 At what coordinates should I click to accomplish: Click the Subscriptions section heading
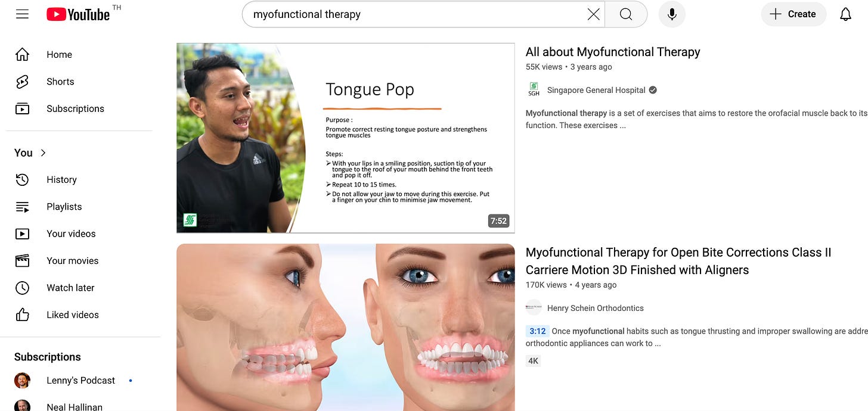pos(48,357)
